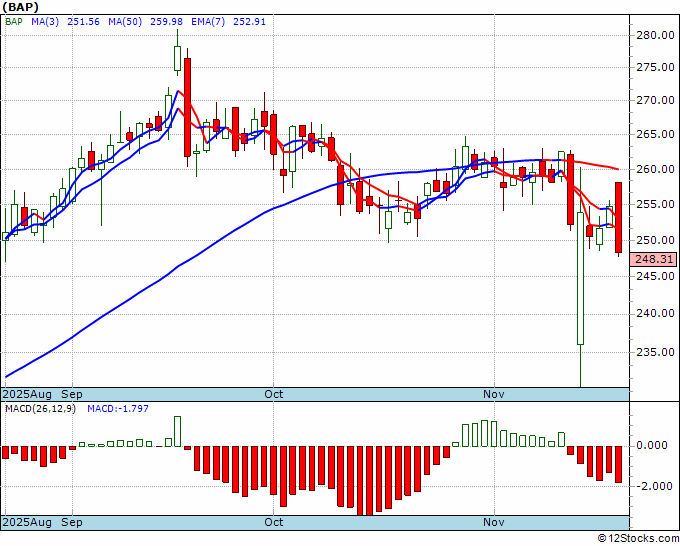The width and height of the screenshot is (680, 546).
Task: Click the MACD(26,12,9) indicator label
Action: pyautogui.click(x=40, y=409)
